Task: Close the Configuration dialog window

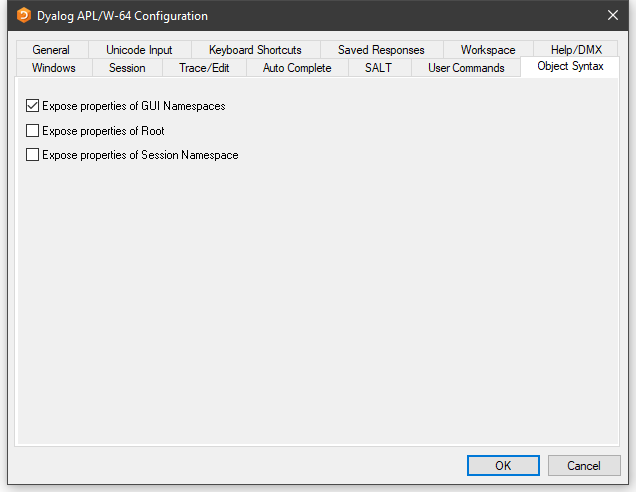Action: 612,16
